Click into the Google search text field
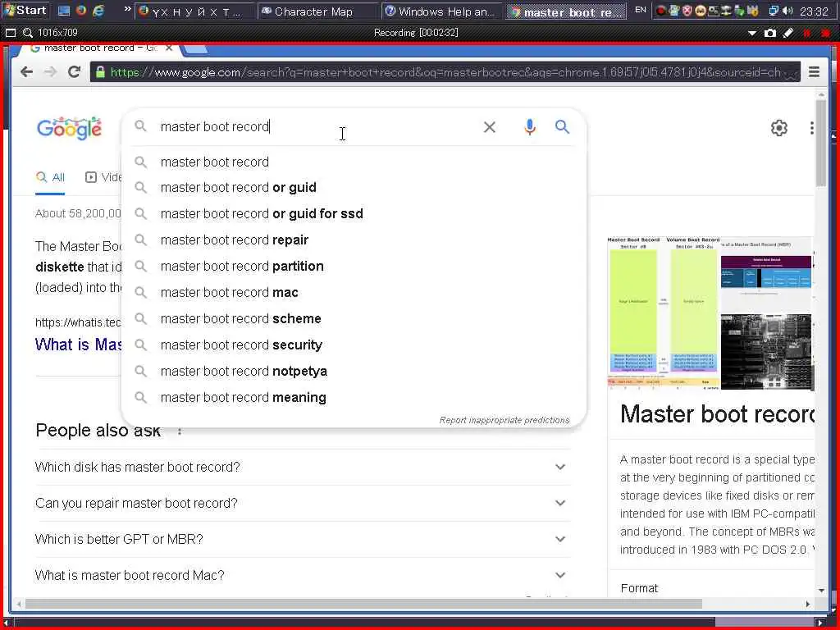Viewport: 840px width, 630px height. click(316, 127)
